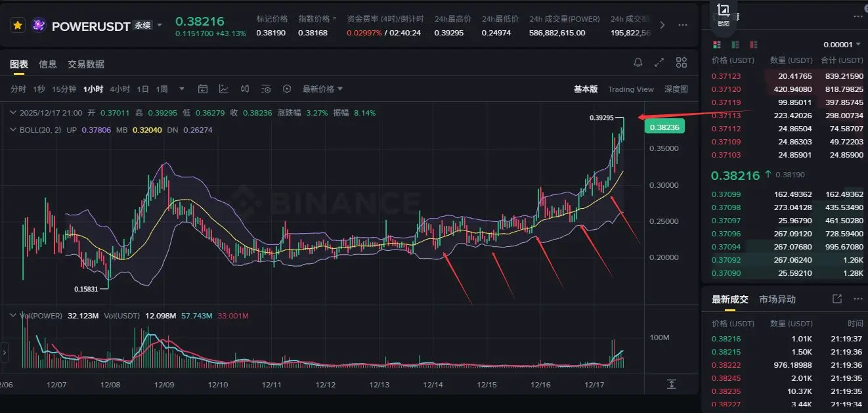Click the 24h最高价 value 0.39295
The image size is (868, 413).
pyautogui.click(x=449, y=33)
